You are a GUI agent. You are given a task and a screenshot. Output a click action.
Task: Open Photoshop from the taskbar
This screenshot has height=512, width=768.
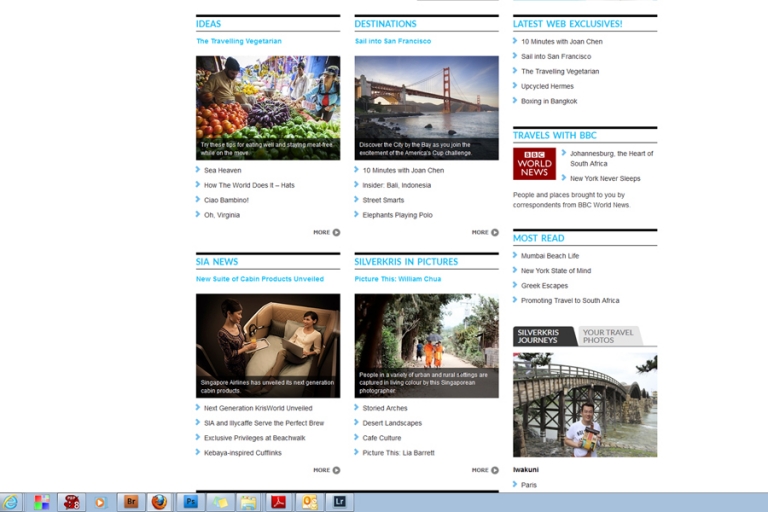(190, 502)
